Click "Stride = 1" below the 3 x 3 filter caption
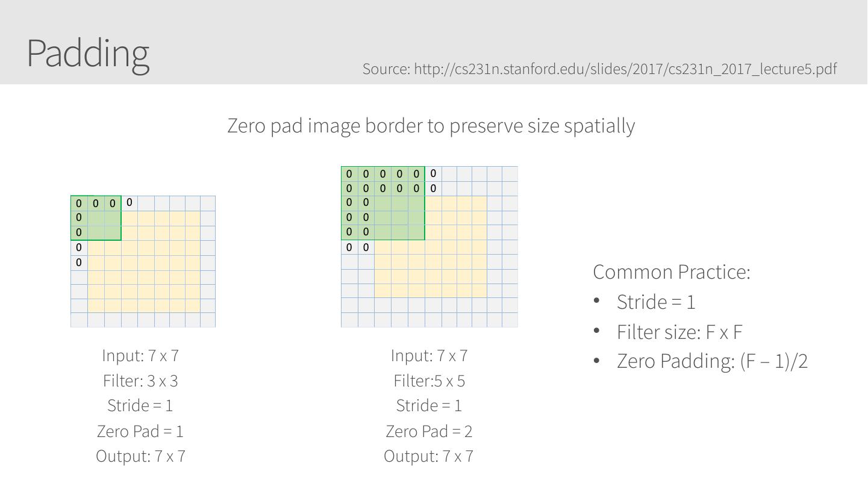This screenshot has width=868, height=487. (140, 406)
